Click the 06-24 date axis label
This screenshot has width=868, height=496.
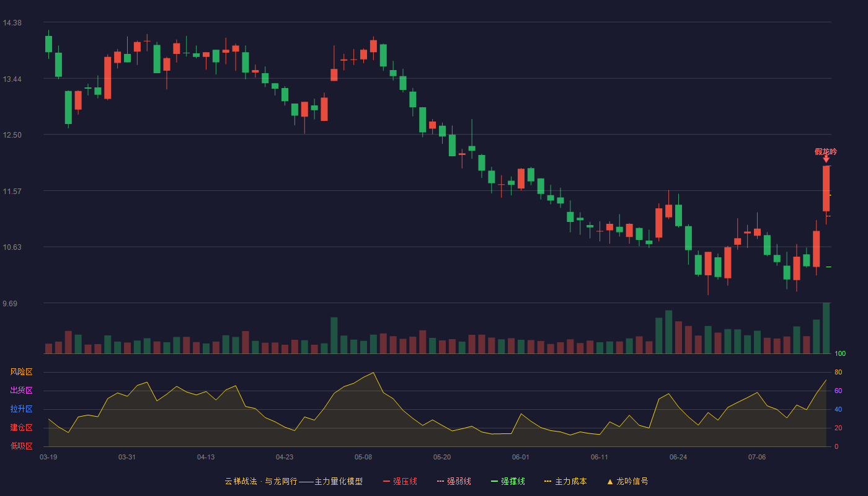pyautogui.click(x=678, y=457)
